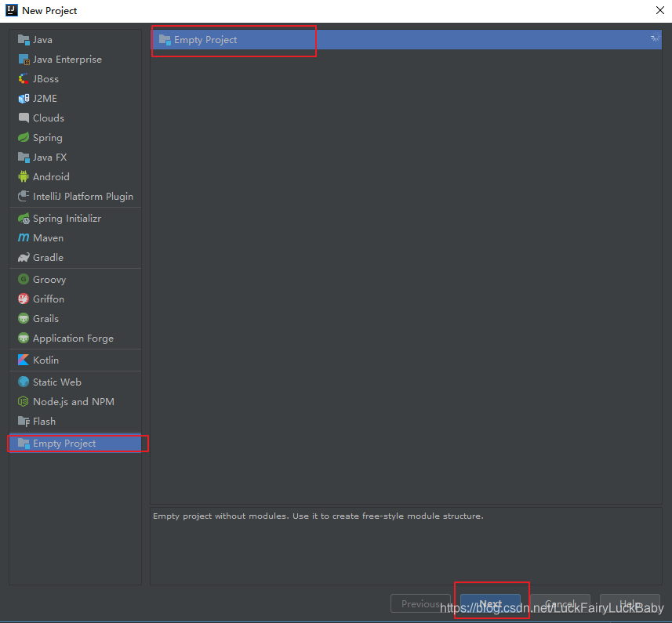The height and width of the screenshot is (623, 672).
Task: Click the Kotlin K icon
Action: [x=24, y=360]
